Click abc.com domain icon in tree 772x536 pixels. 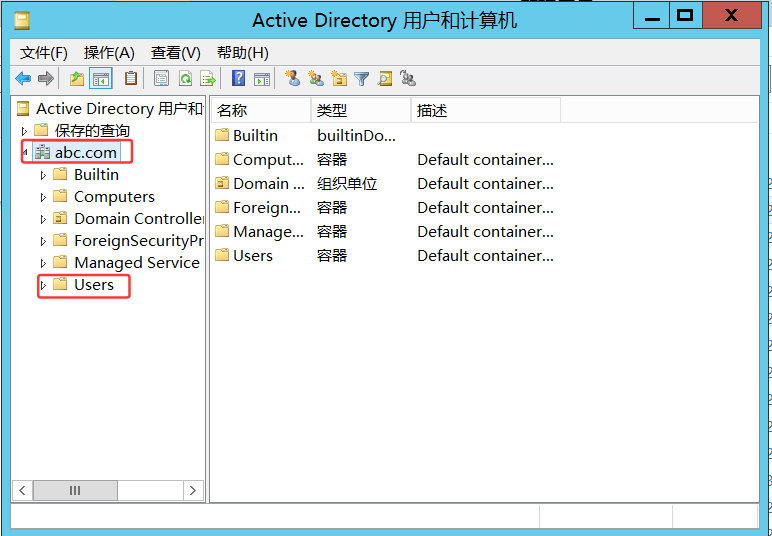[x=43, y=153]
